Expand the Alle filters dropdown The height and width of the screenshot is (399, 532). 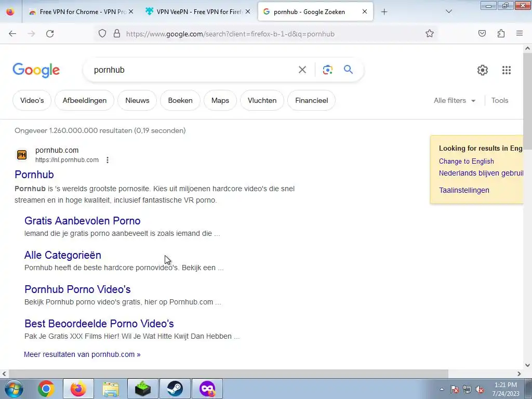455,100
